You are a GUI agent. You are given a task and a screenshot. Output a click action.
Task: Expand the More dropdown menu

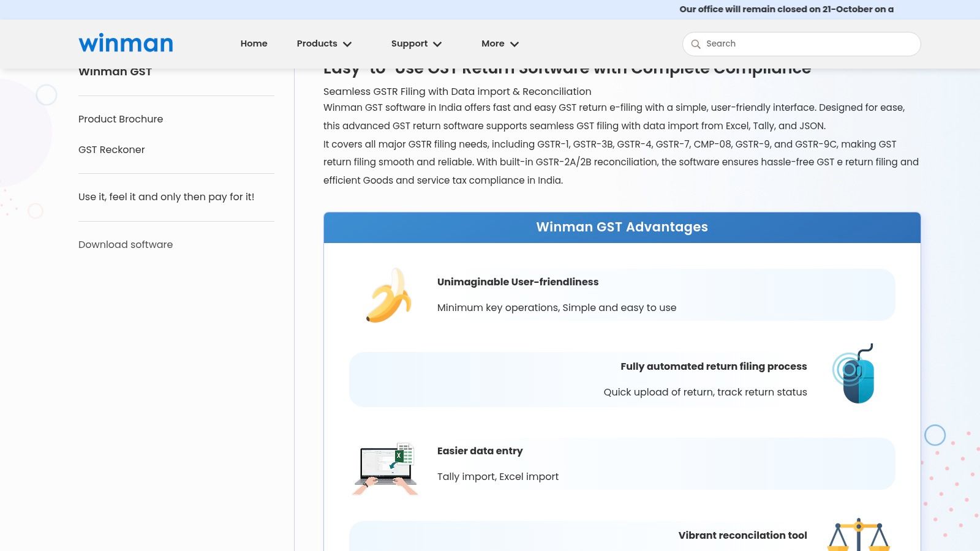pos(500,43)
